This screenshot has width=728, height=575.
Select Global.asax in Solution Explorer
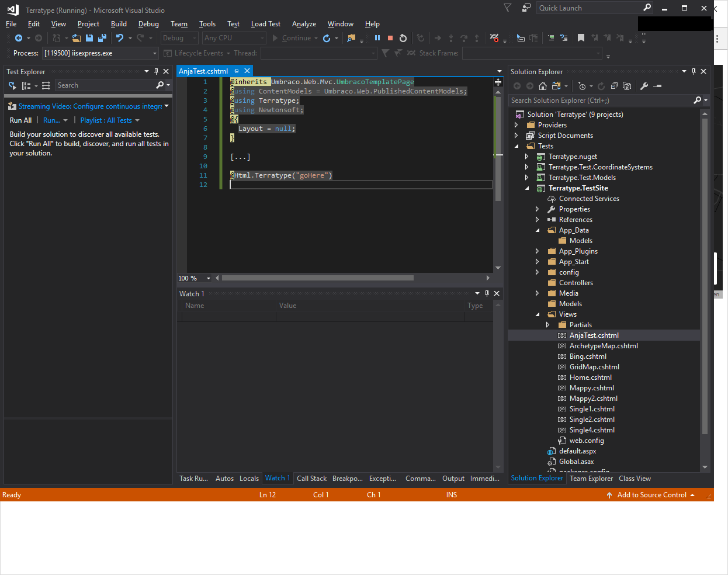pyautogui.click(x=576, y=462)
